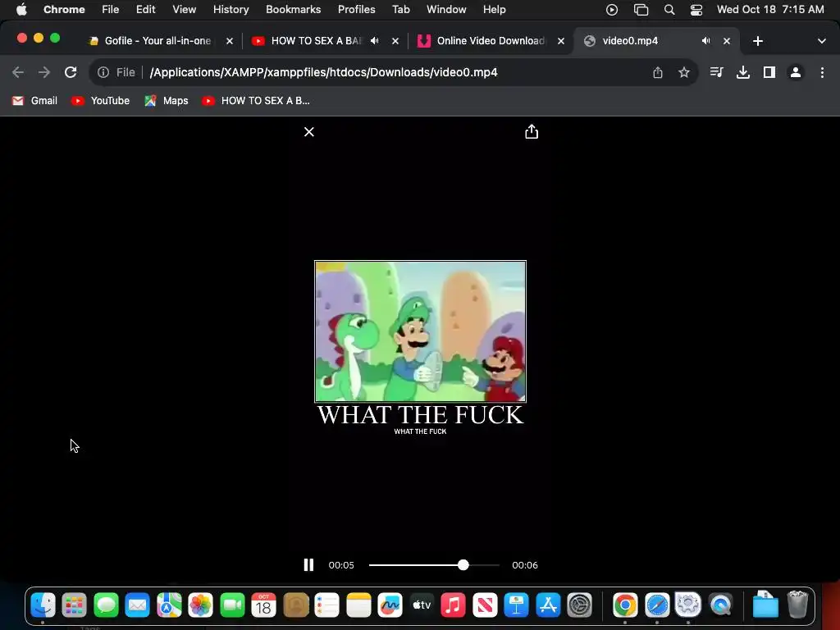Open FaceTime from the Dock
The height and width of the screenshot is (630, 840).
click(x=232, y=605)
